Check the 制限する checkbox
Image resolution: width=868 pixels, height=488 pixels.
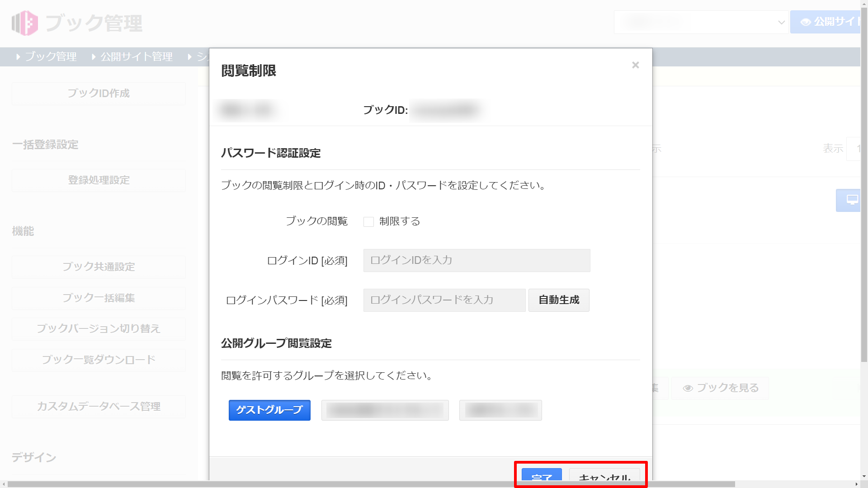pyautogui.click(x=368, y=222)
